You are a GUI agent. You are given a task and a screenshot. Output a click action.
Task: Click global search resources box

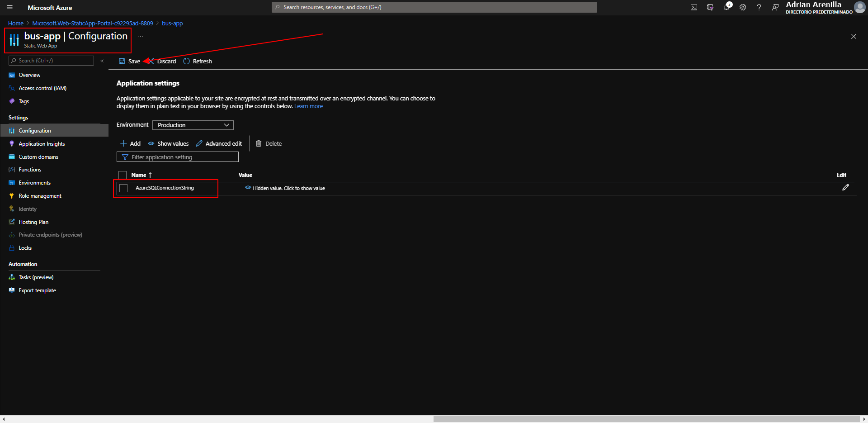point(434,7)
